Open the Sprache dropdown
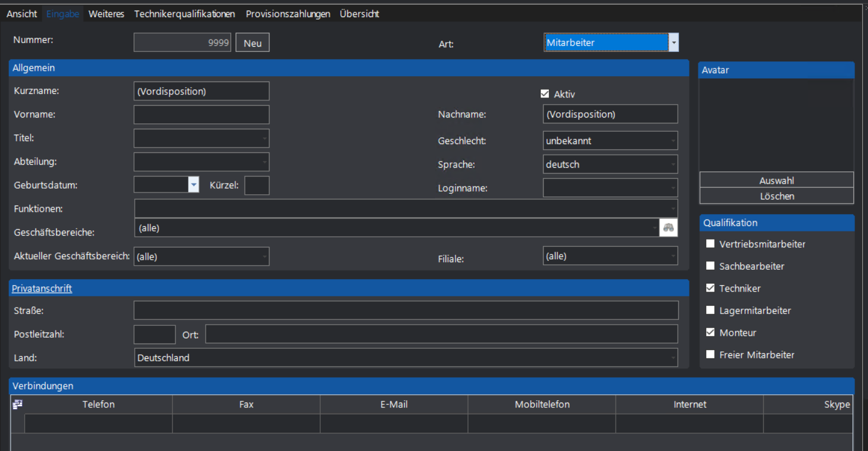Viewport: 868px width, 451px height. pos(673,165)
